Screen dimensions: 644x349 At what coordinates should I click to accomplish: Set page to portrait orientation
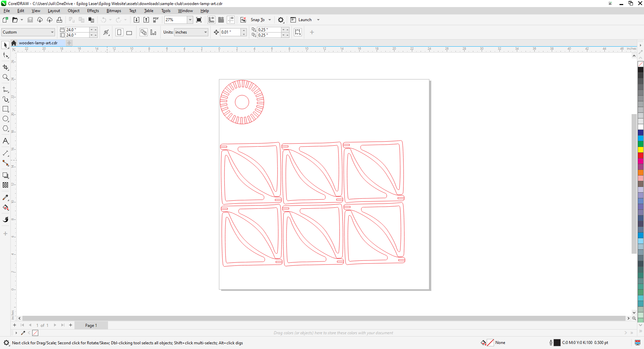[119, 32]
